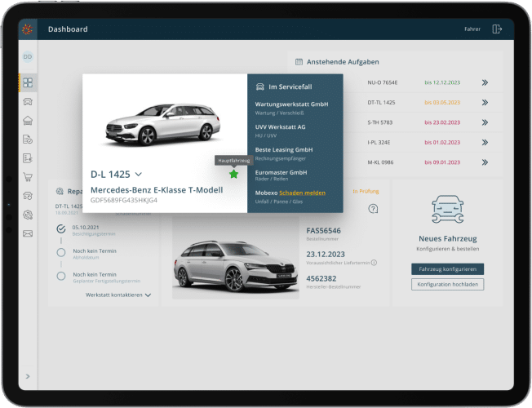The image size is (532, 408).
Task: Open task arrow for I-PL 324E
Action: click(x=485, y=143)
